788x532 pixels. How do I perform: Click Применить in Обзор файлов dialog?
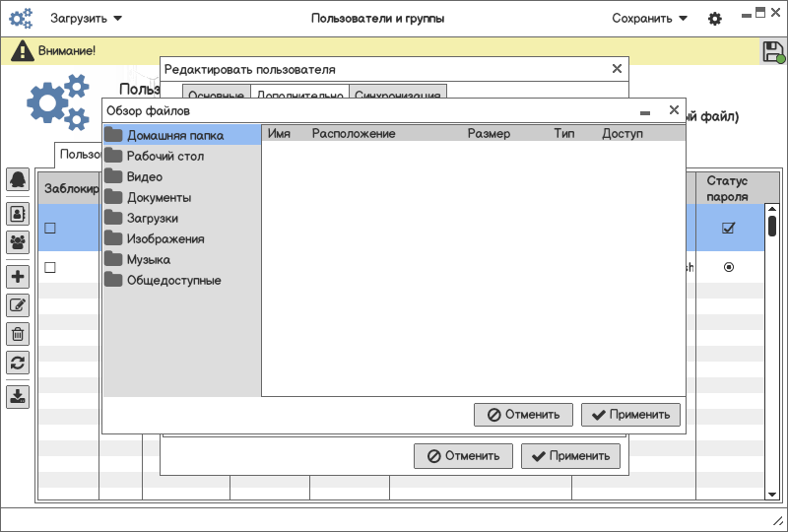[630, 415]
